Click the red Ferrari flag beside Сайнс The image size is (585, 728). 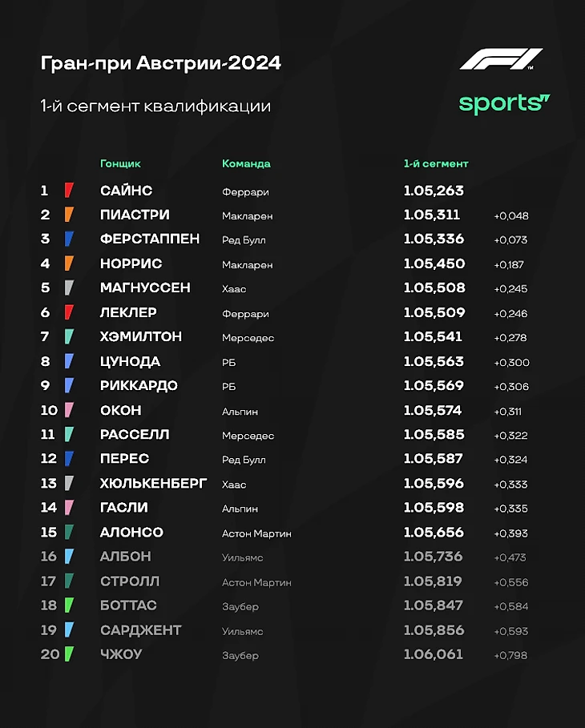tap(69, 191)
